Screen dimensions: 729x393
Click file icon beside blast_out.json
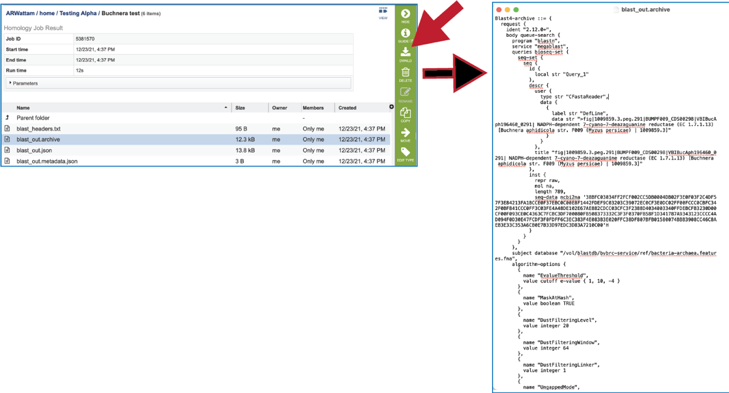[7, 150]
